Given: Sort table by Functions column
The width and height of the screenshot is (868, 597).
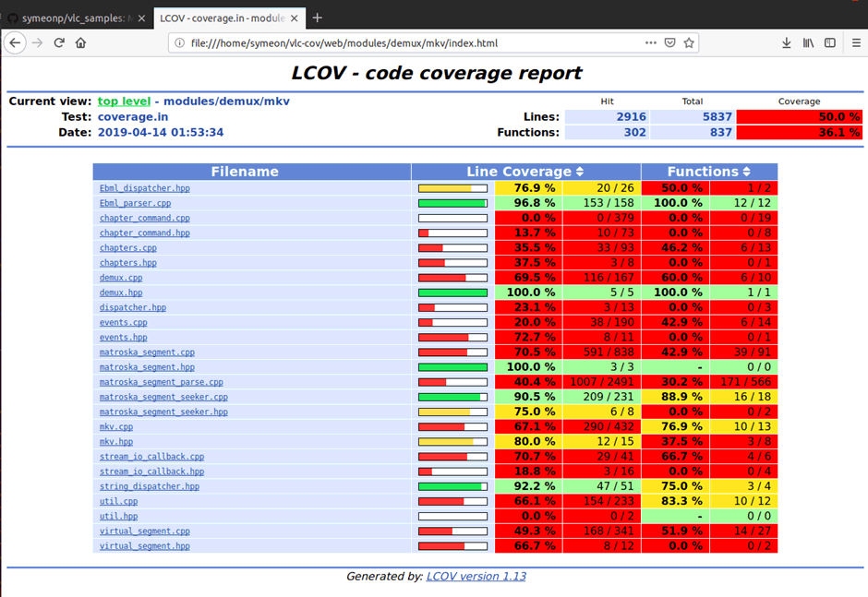Looking at the screenshot, I should [746, 172].
